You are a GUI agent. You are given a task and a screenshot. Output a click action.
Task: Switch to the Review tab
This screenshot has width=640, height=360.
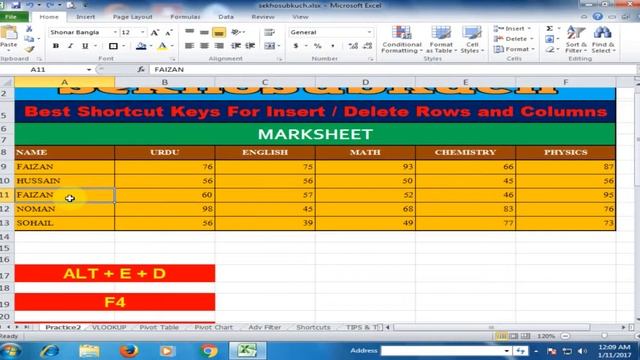click(263, 17)
